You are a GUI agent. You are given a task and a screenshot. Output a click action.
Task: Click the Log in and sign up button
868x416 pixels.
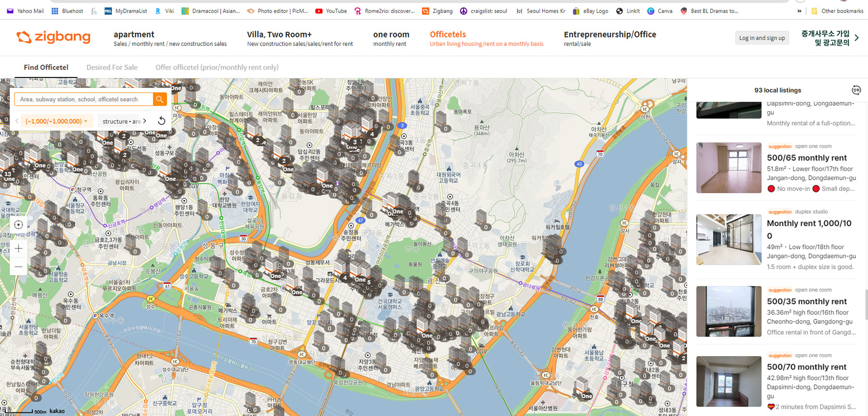(762, 38)
